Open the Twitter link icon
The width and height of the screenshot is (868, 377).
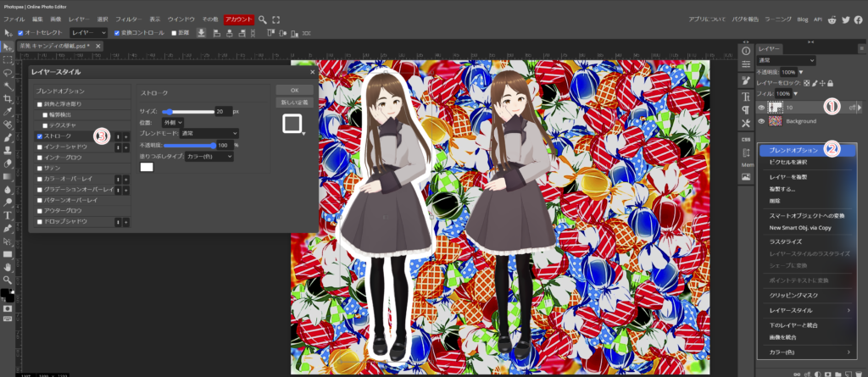[x=842, y=19]
